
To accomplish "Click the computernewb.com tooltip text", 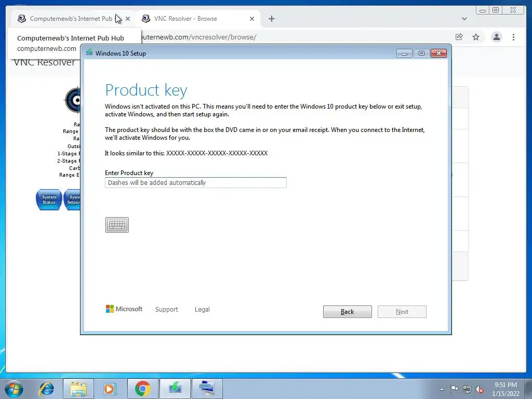I will click(47, 48).
